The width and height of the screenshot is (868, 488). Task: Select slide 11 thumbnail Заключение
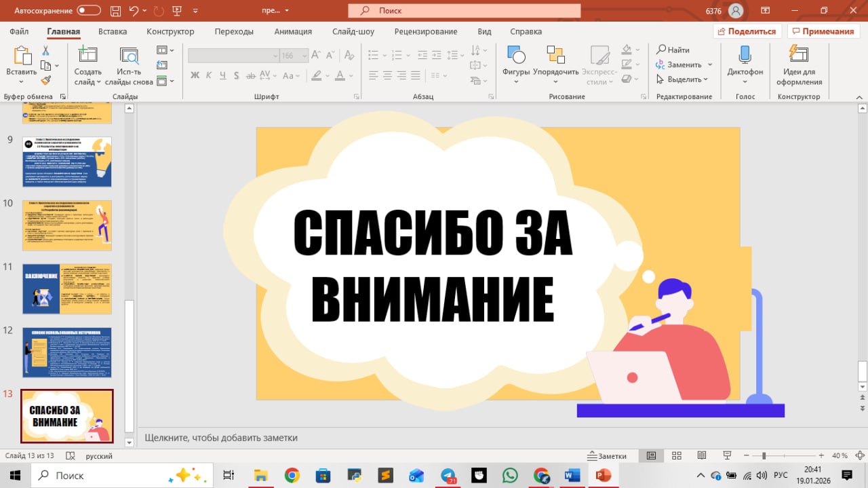click(x=67, y=289)
